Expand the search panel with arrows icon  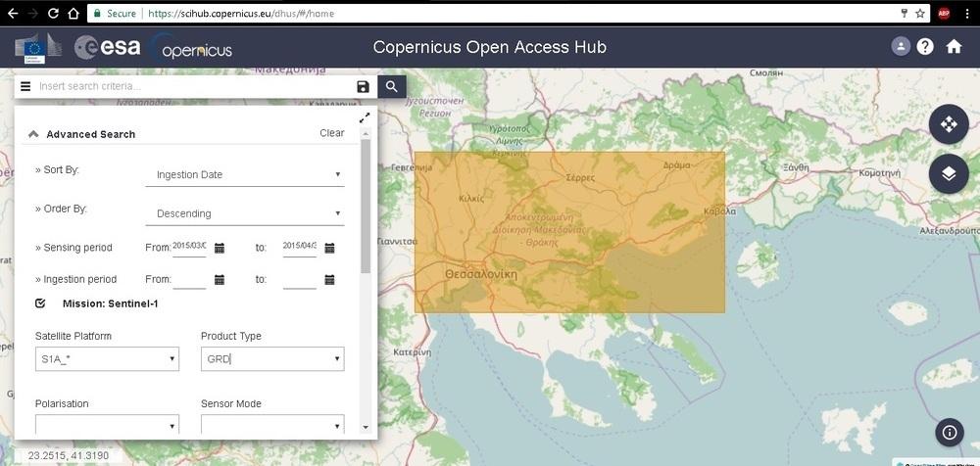pos(365,117)
